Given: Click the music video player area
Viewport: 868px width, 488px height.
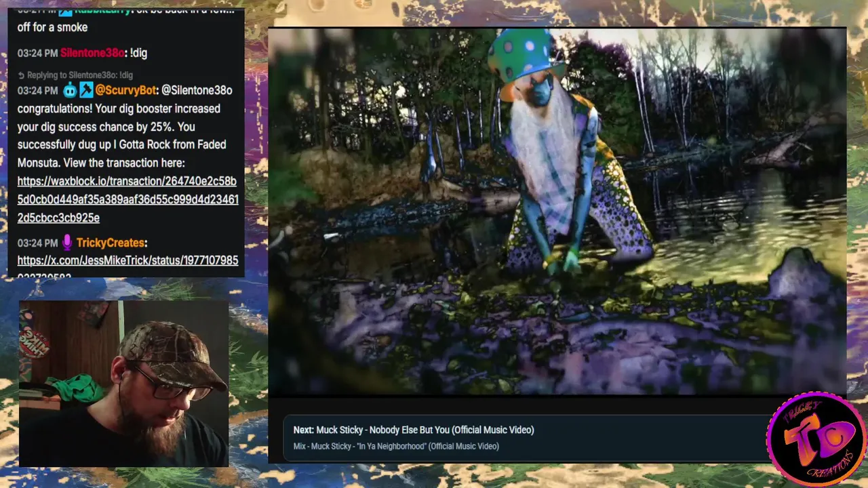Looking at the screenshot, I should coord(557,211).
